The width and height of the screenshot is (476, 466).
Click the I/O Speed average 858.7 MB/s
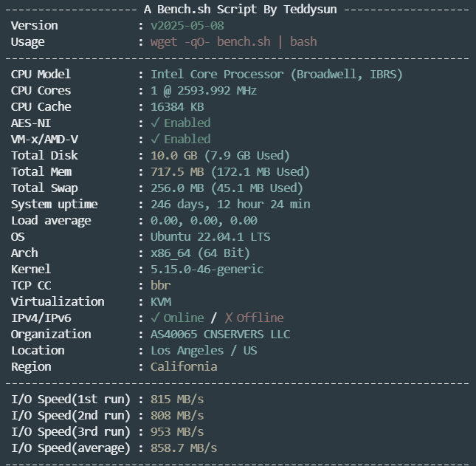point(184,448)
